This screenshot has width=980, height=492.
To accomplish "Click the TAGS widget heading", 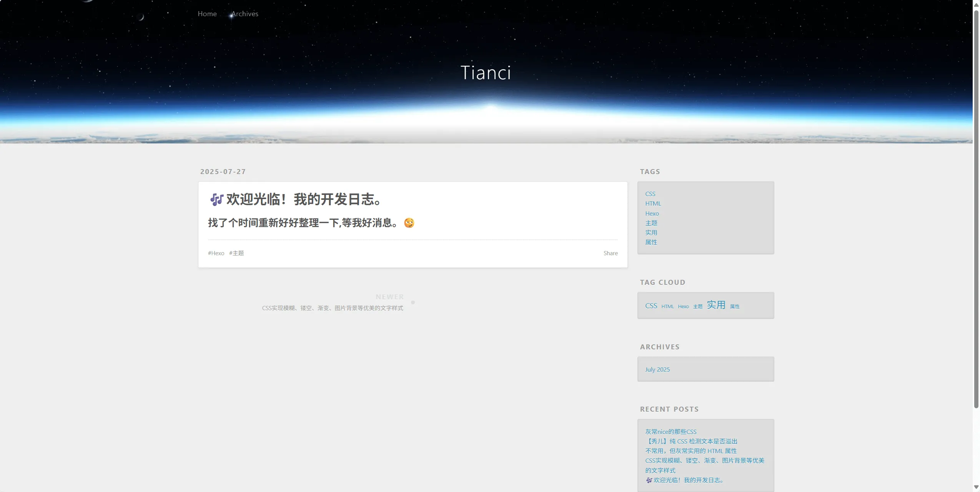I will [x=650, y=172].
